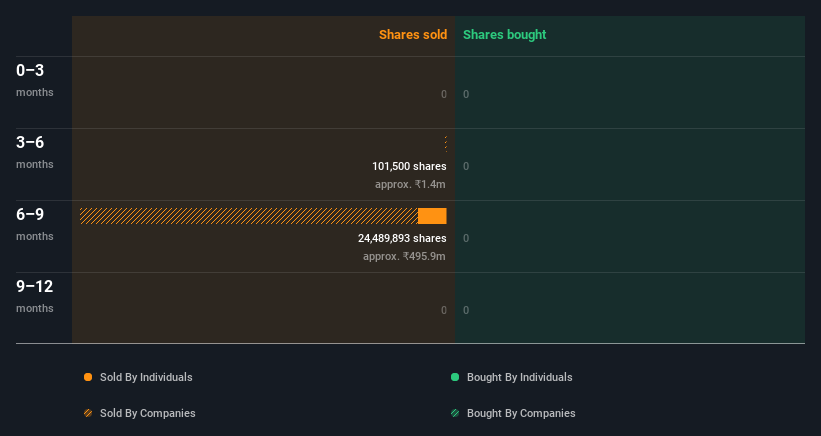
Task: Select the Bought By Individuals legend label
Action: (519, 377)
